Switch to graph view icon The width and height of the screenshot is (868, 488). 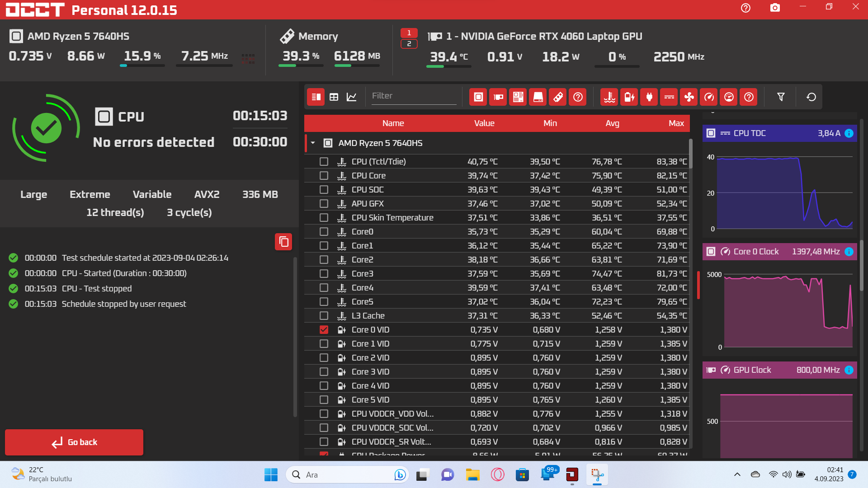[x=351, y=97]
